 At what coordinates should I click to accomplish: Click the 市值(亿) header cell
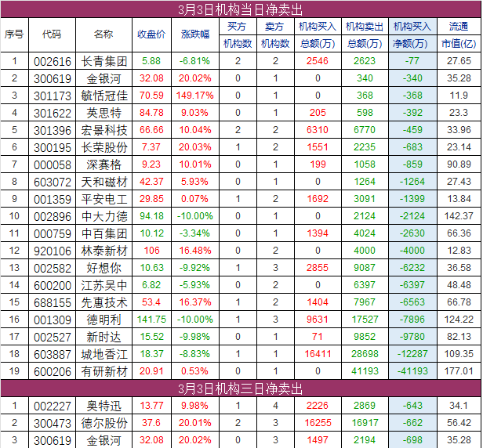tap(459, 44)
